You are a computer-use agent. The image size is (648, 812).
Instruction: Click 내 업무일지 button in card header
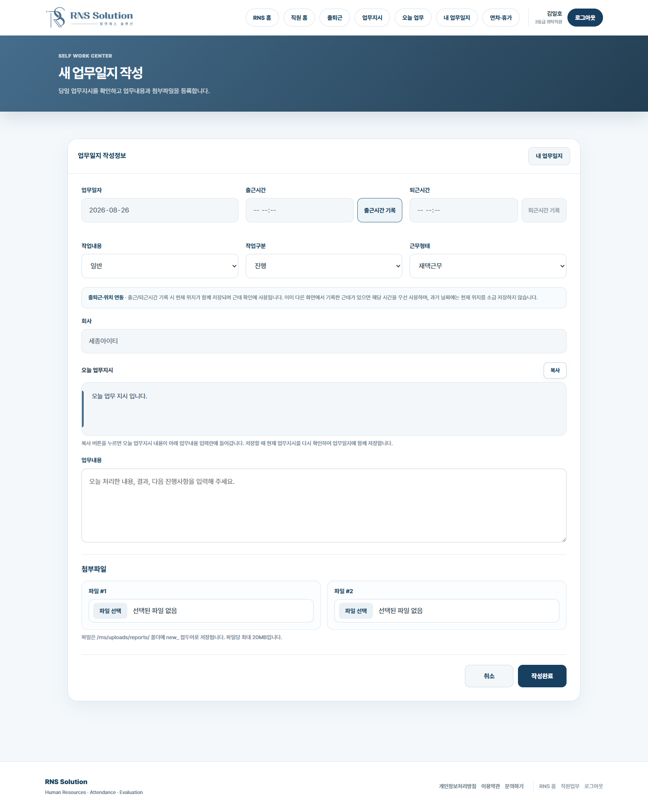tap(549, 156)
